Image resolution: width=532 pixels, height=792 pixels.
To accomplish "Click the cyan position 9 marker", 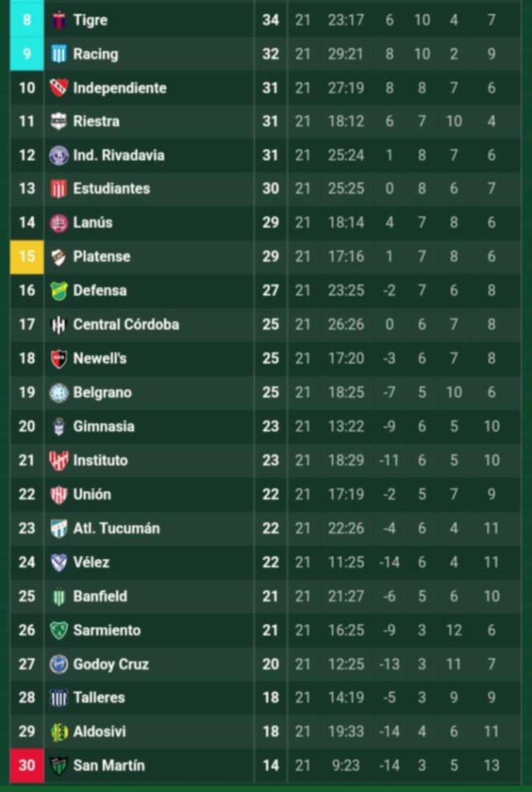I will pyautogui.click(x=27, y=54).
